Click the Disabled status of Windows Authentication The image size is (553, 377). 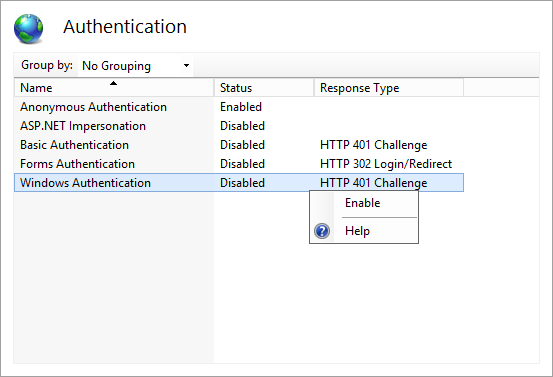coord(242,183)
